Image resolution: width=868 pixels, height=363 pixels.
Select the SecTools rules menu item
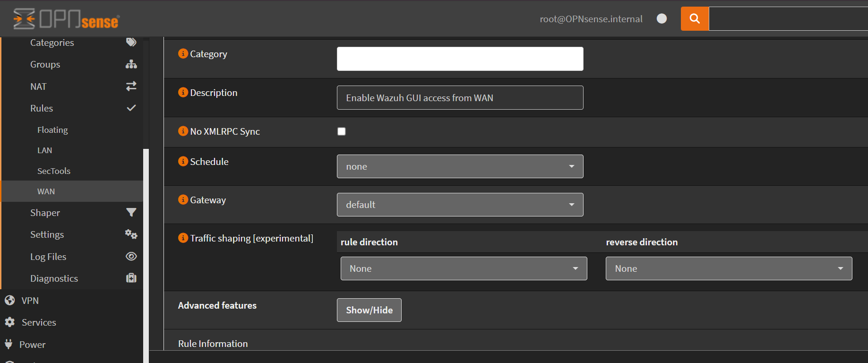pyautogui.click(x=54, y=171)
